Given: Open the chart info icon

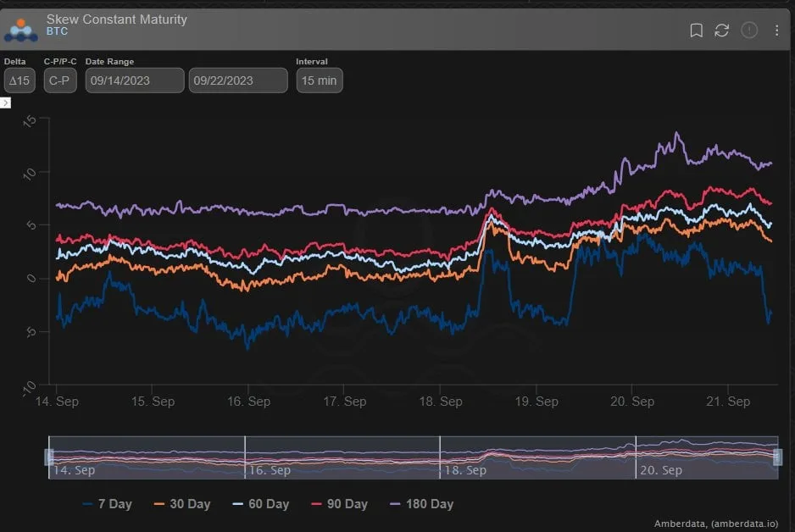Looking at the screenshot, I should tap(749, 30).
